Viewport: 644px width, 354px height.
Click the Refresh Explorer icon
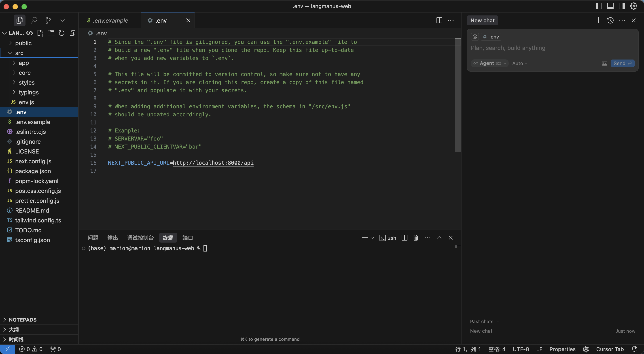click(61, 33)
